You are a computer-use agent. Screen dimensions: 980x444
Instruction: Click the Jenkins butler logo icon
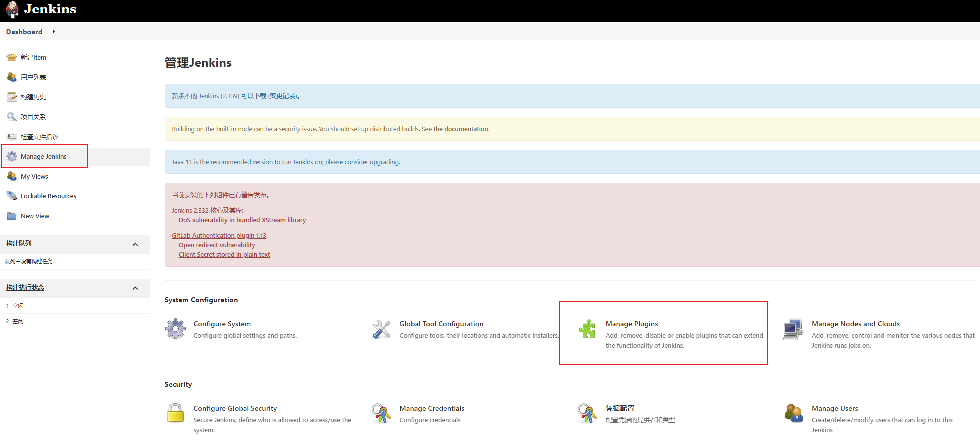(x=12, y=10)
